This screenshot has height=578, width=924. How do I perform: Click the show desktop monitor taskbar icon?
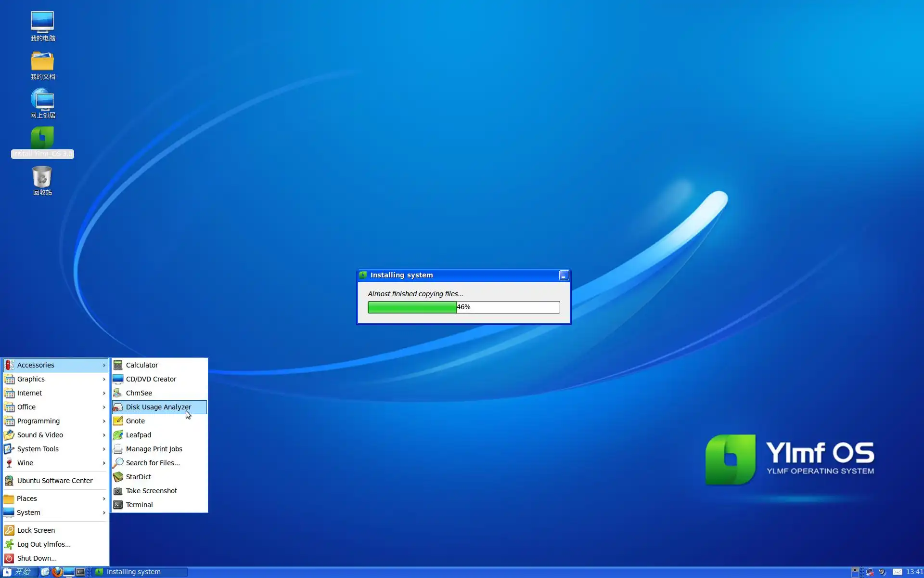point(69,572)
